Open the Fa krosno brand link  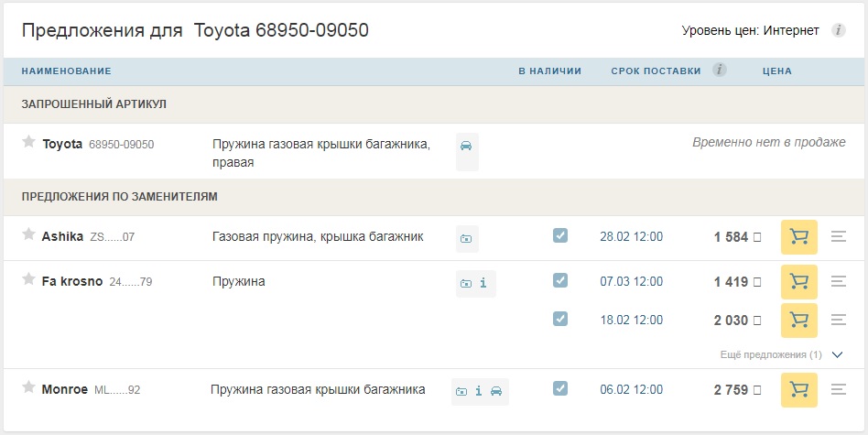pos(72,282)
